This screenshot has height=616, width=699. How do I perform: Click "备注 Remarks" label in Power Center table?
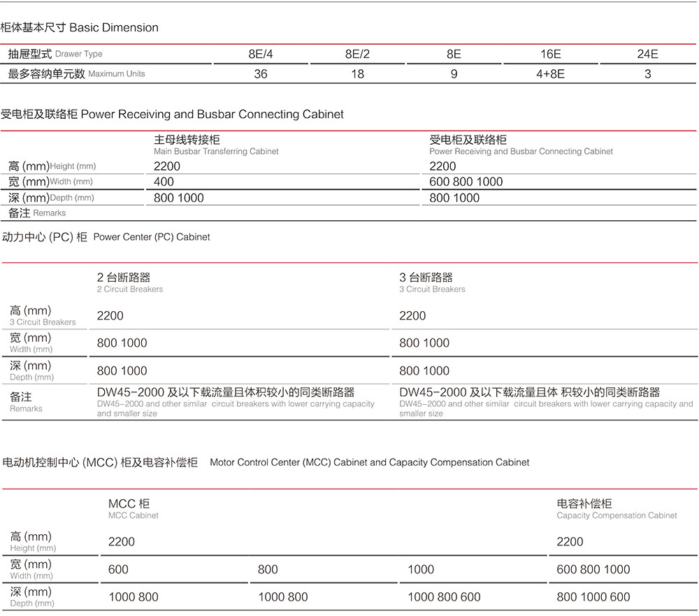[26, 402]
